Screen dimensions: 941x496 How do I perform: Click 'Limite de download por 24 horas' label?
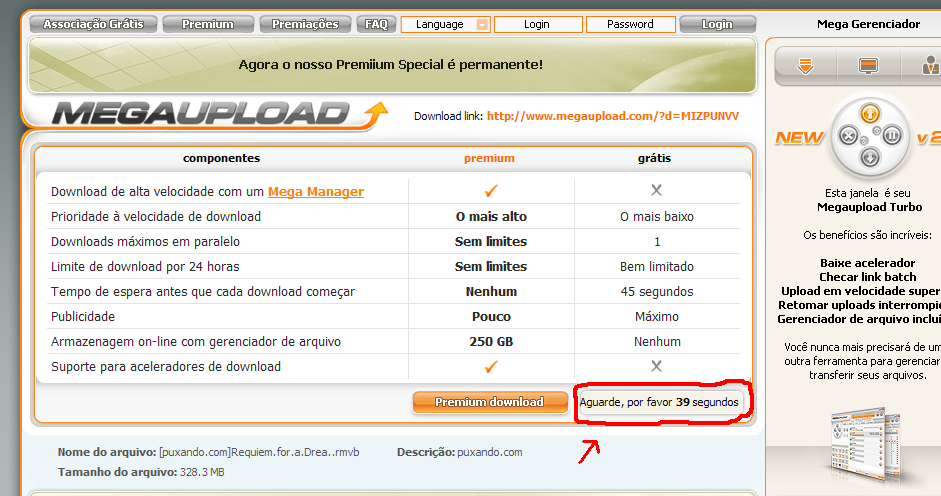click(x=145, y=267)
